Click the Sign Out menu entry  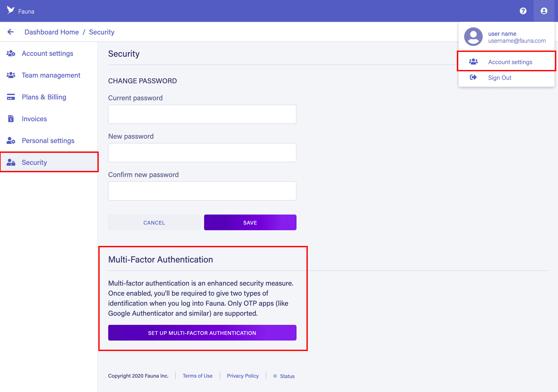pyautogui.click(x=500, y=77)
